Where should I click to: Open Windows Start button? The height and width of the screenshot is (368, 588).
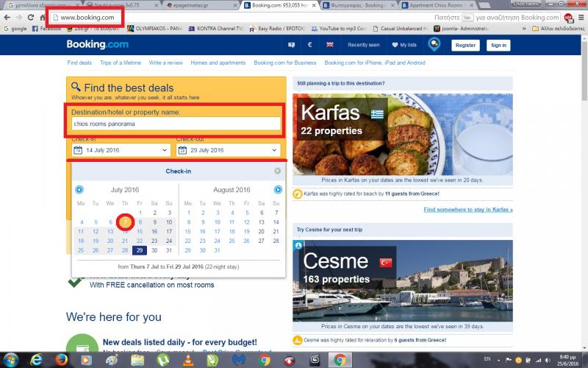[10, 360]
